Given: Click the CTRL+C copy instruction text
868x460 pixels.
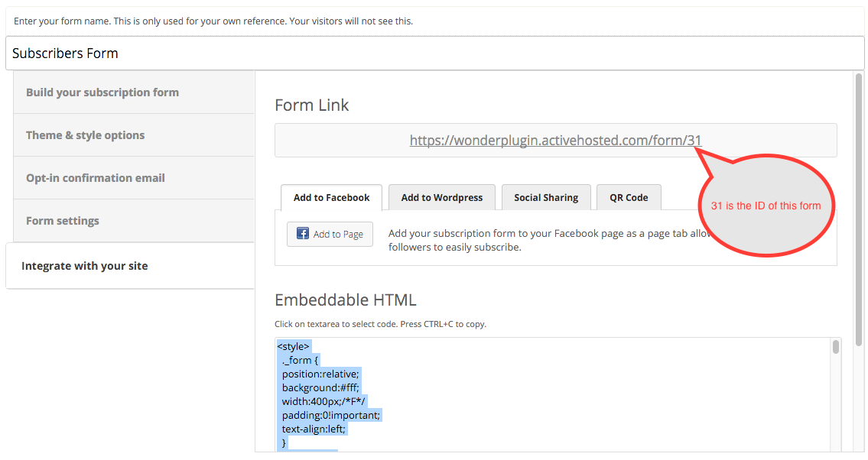Looking at the screenshot, I should click(x=380, y=324).
